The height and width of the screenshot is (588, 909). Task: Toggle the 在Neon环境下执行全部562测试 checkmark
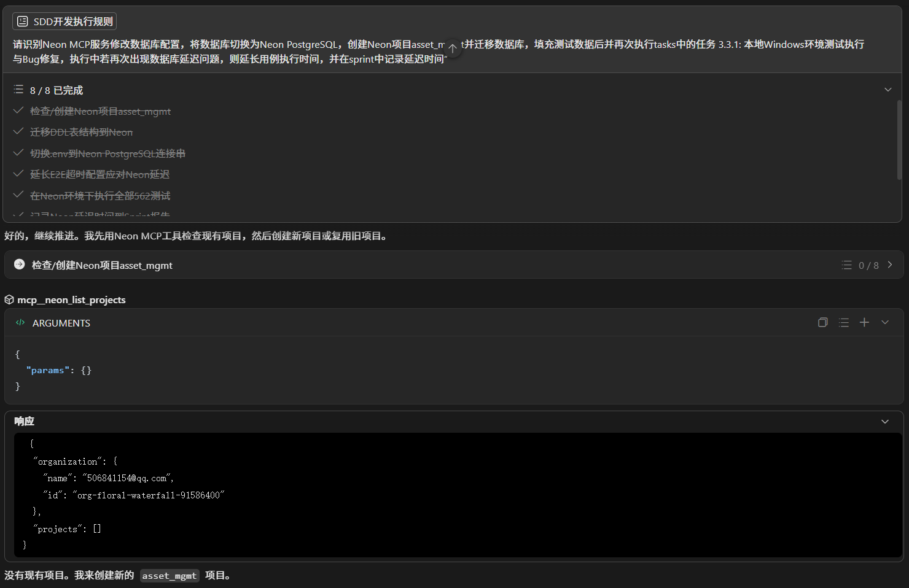click(18, 195)
